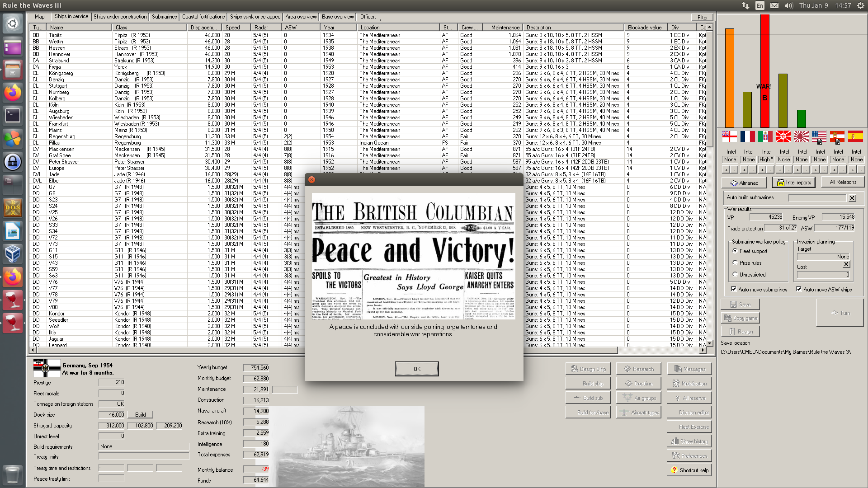The image size is (868, 488).
Task: Open Firefox from the Ubuntu dock
Action: click(x=12, y=93)
